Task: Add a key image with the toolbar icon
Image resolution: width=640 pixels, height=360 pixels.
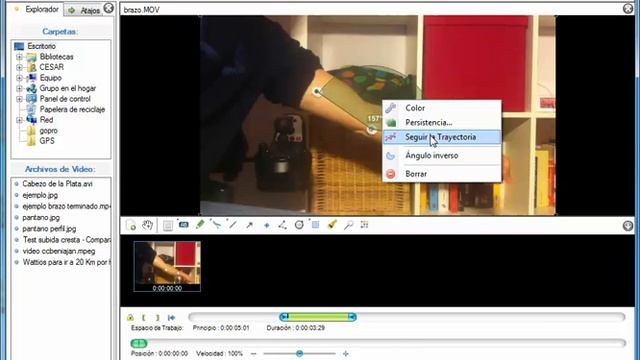Action: (x=131, y=225)
